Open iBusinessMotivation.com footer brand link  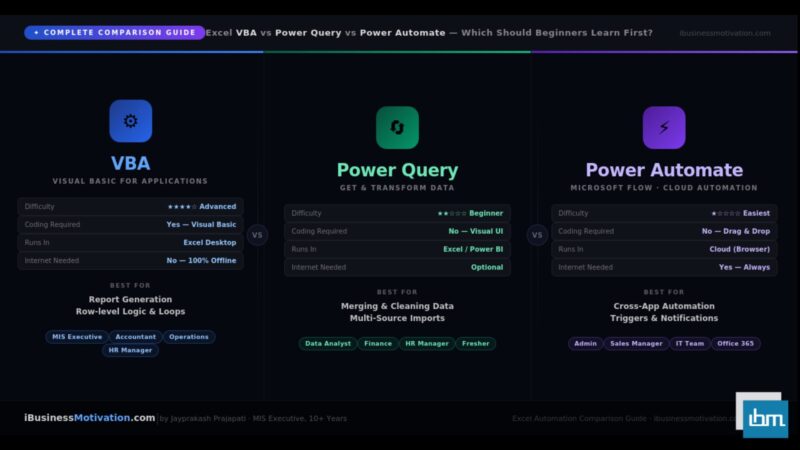(x=90, y=418)
